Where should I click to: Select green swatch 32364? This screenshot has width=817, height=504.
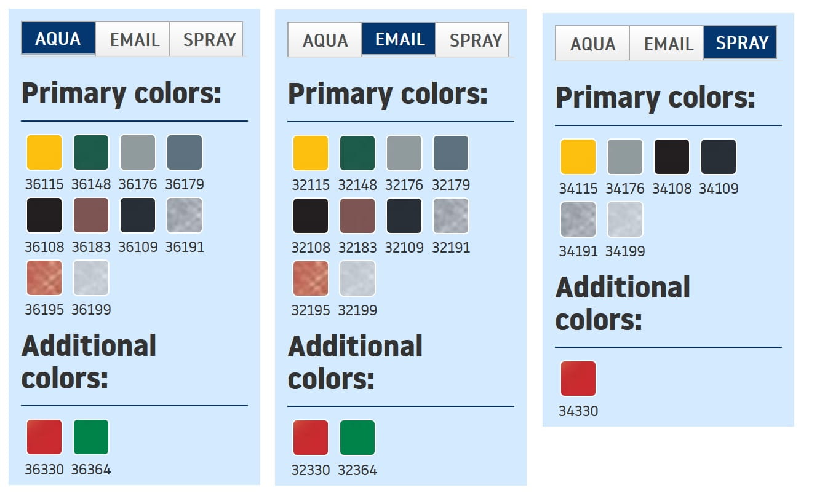click(357, 438)
